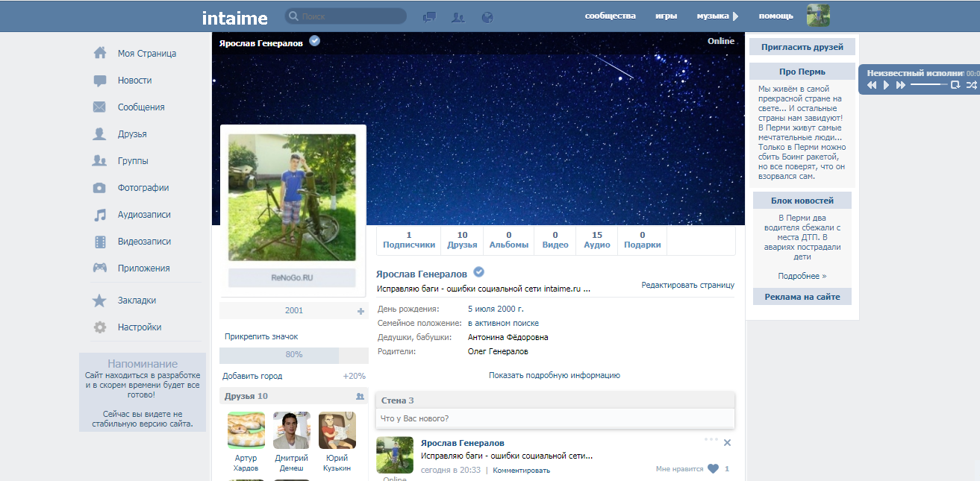This screenshot has height=481, width=980.
Task: Click Пригласить друзей button
Action: click(802, 47)
